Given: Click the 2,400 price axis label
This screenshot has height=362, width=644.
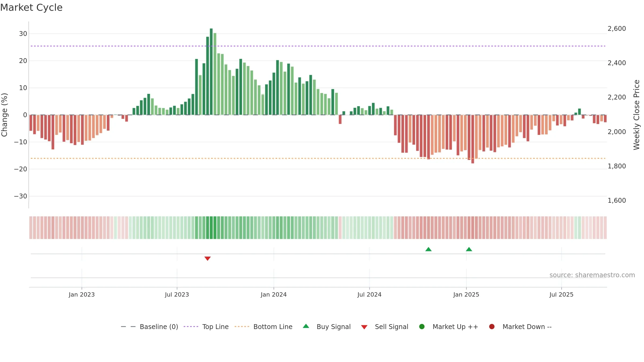Looking at the screenshot, I should pos(617,63).
